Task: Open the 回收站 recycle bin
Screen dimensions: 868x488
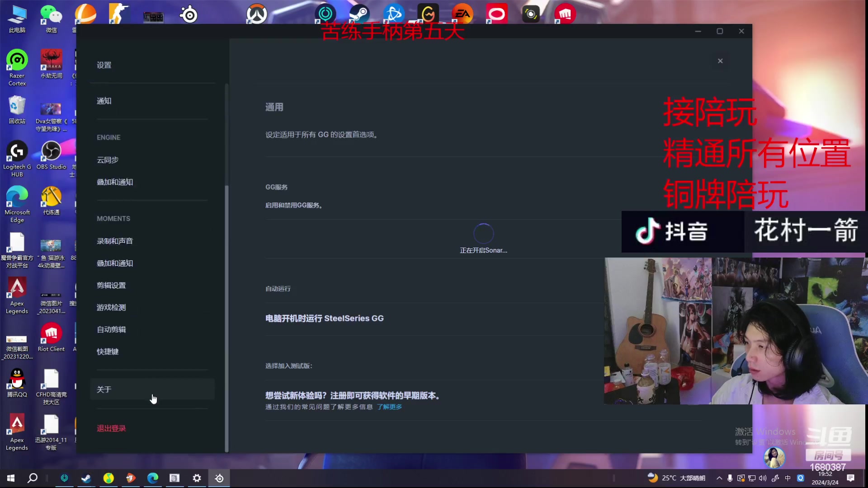Action: pyautogui.click(x=17, y=110)
